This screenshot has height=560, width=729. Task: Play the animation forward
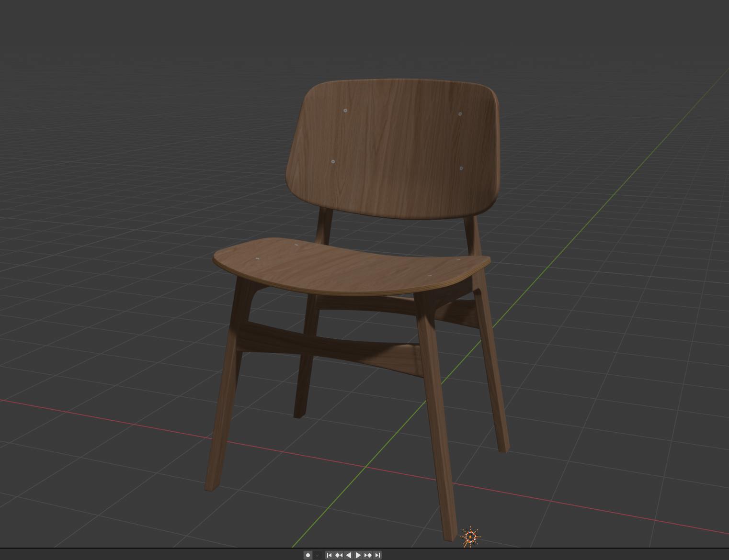coord(358,555)
